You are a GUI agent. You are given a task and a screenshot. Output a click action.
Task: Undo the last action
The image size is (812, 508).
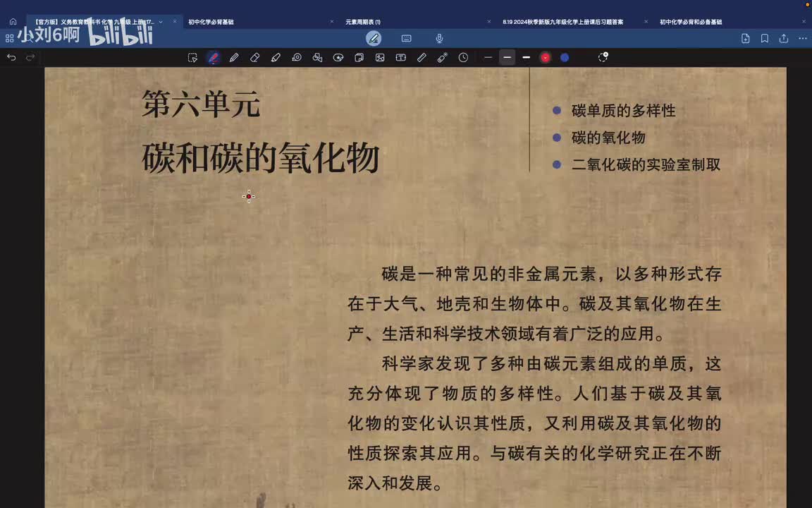pos(11,58)
